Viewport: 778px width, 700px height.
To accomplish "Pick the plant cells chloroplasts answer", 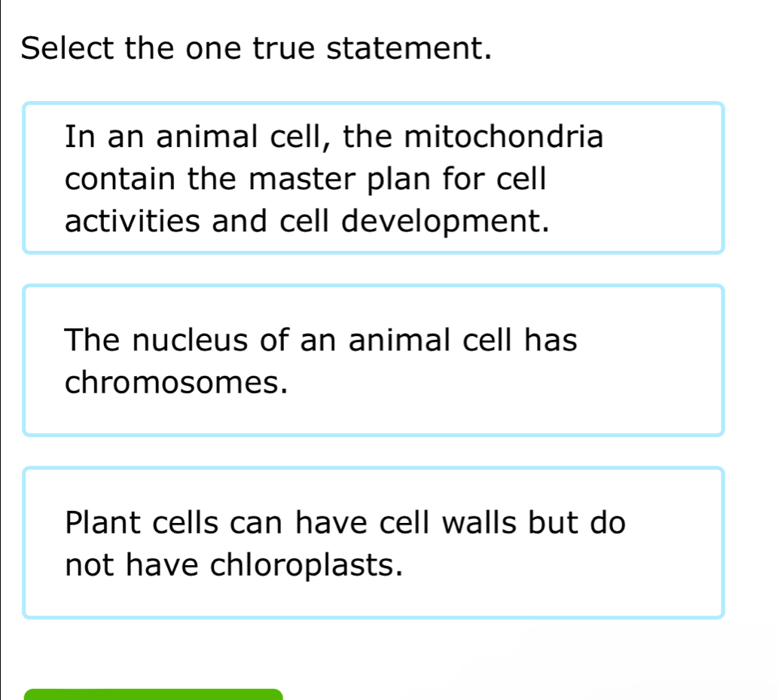I will pos(374,543).
